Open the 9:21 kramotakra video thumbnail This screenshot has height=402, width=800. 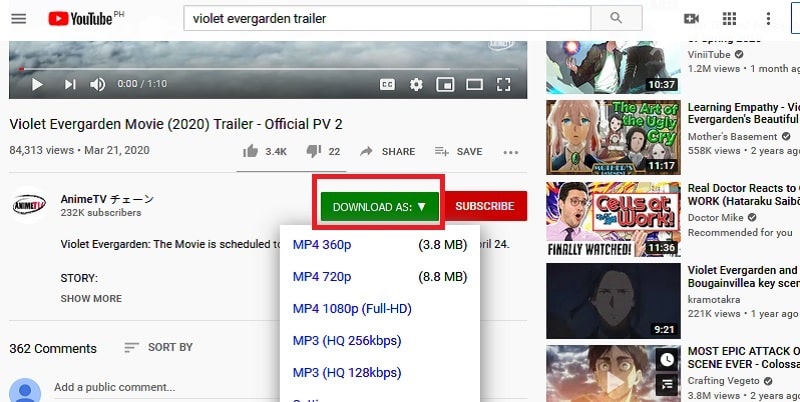tap(613, 301)
